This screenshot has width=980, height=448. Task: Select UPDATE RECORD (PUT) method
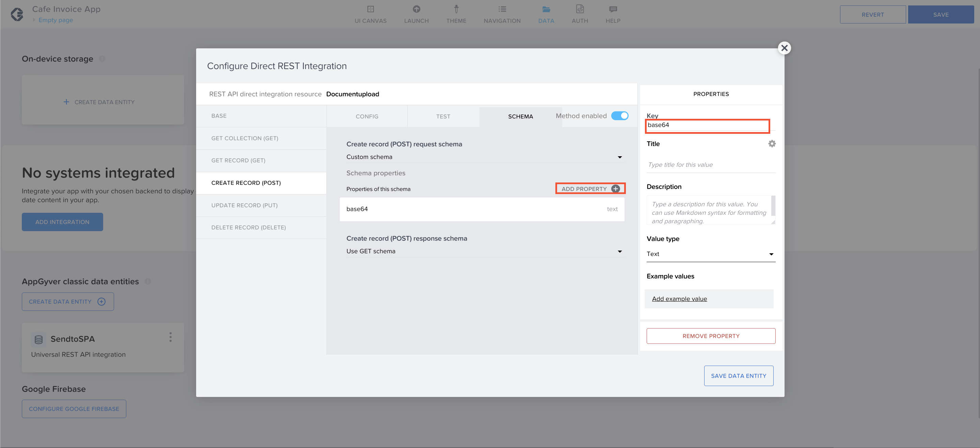click(x=262, y=205)
